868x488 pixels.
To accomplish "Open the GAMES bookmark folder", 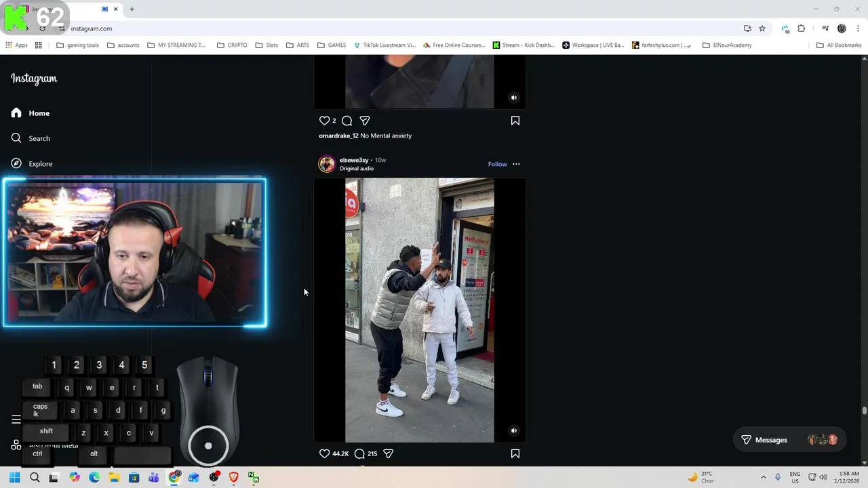I will click(331, 45).
